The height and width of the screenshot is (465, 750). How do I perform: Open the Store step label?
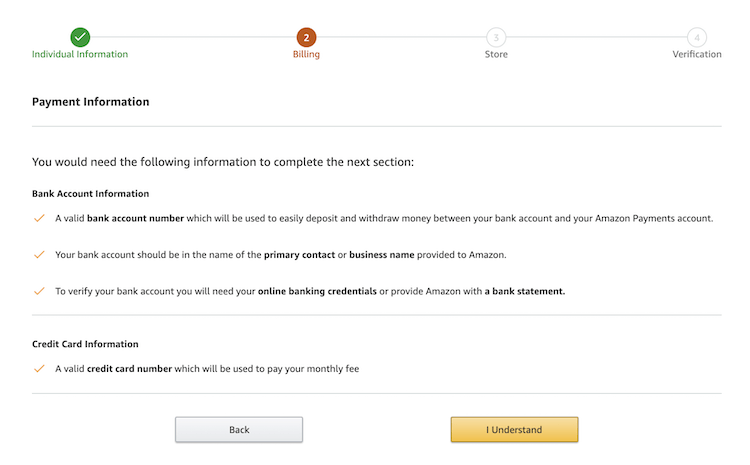(496, 54)
